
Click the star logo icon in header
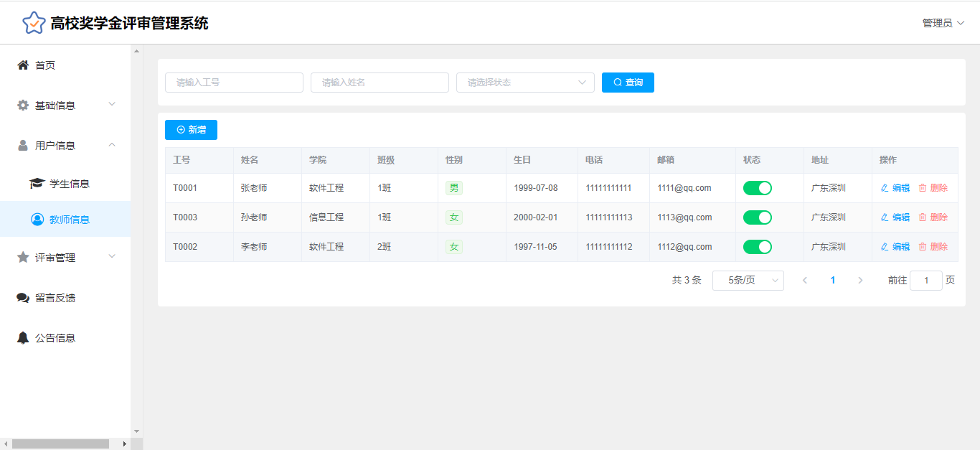click(34, 23)
